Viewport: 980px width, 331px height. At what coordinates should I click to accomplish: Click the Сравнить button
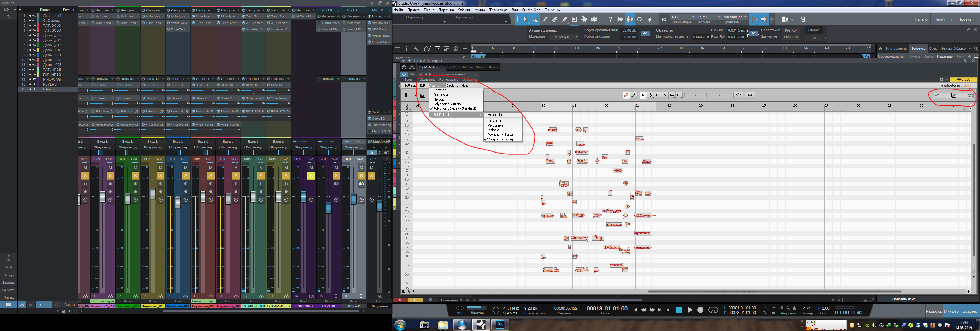pyautogui.click(x=427, y=80)
